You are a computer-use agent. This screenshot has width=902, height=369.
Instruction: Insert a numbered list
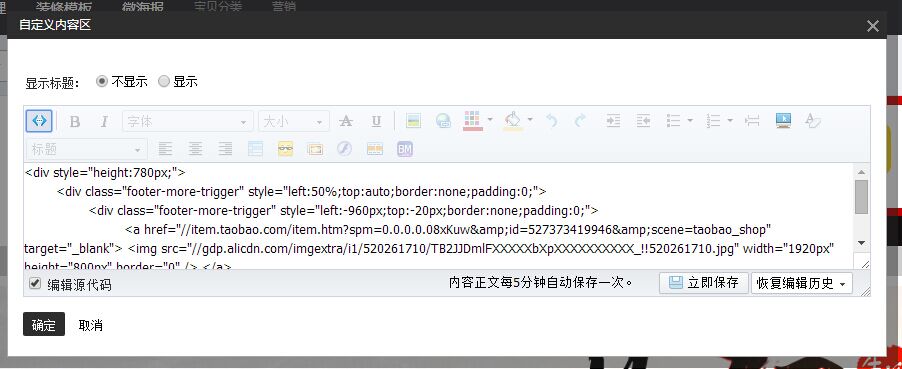click(x=713, y=120)
